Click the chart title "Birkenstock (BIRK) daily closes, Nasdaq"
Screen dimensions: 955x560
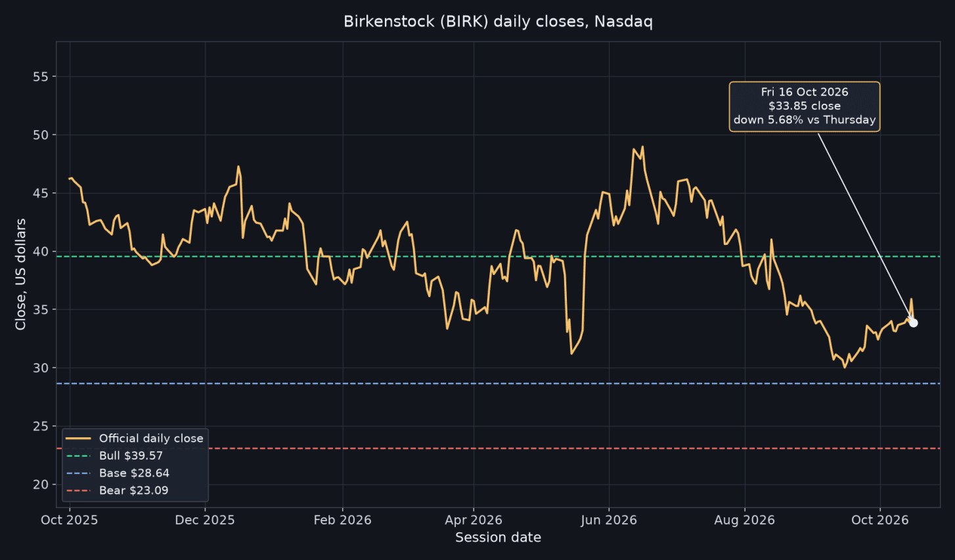pyautogui.click(x=498, y=22)
